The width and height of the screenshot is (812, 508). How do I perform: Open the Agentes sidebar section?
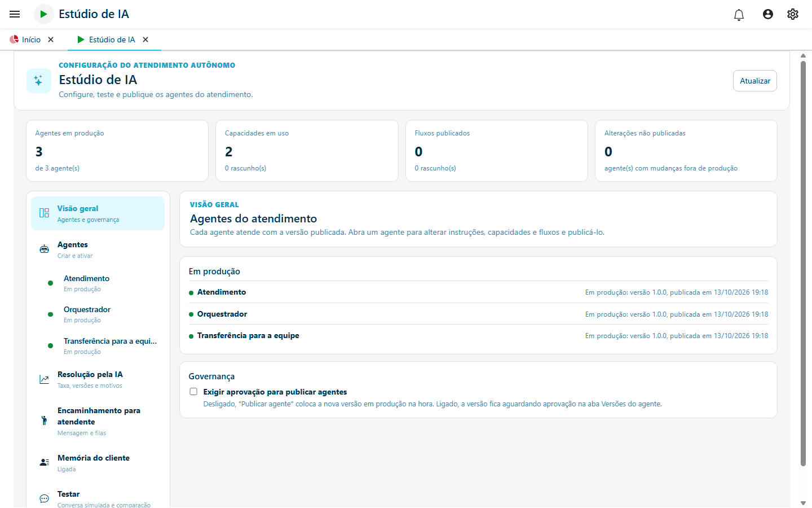(x=98, y=249)
